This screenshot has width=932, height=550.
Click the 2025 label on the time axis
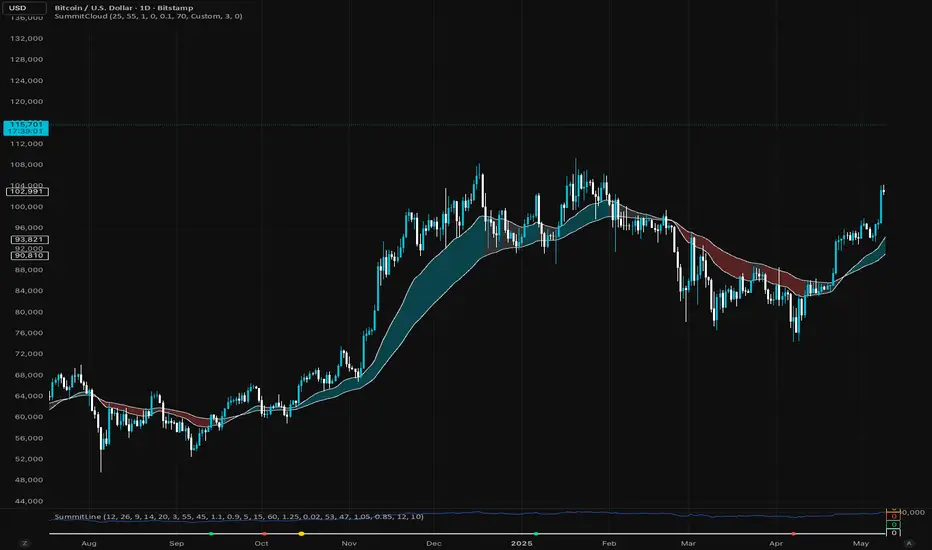tap(522, 543)
